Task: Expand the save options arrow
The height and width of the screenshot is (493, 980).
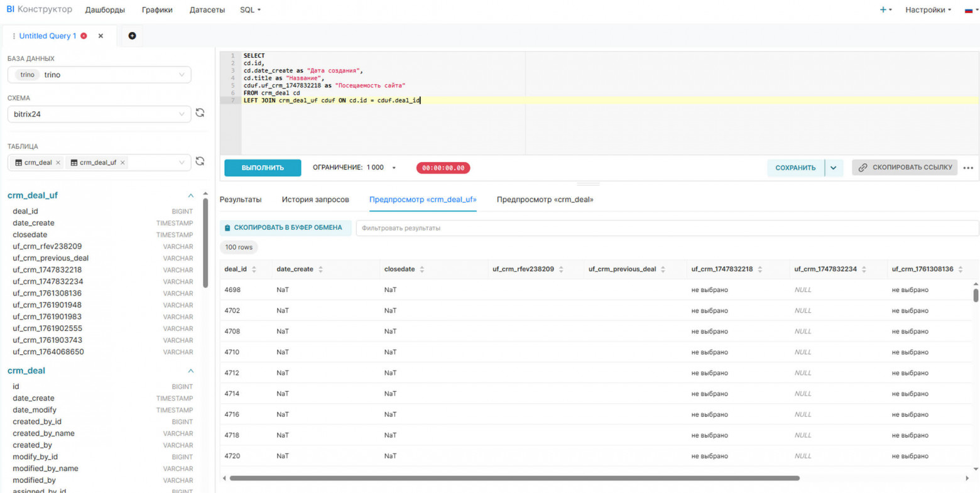Action: (x=833, y=168)
